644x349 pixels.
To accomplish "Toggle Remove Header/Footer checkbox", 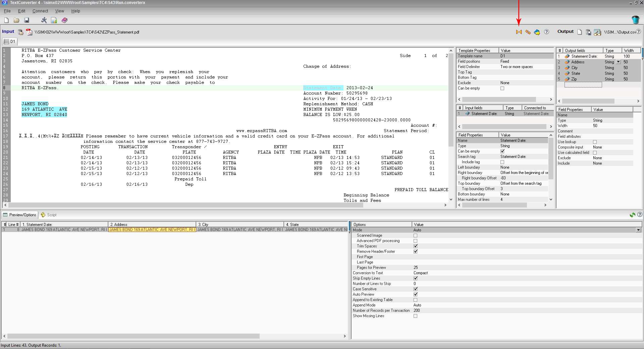I will click(416, 251).
